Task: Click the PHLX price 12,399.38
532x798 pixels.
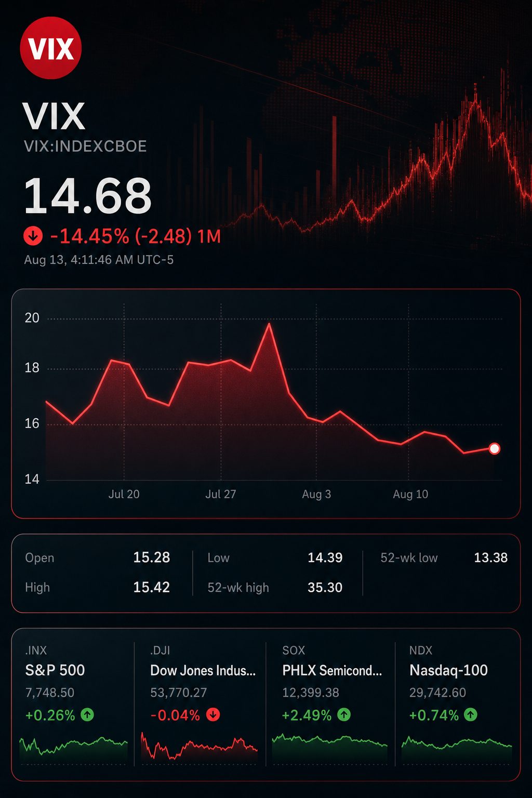Action: pos(311,693)
